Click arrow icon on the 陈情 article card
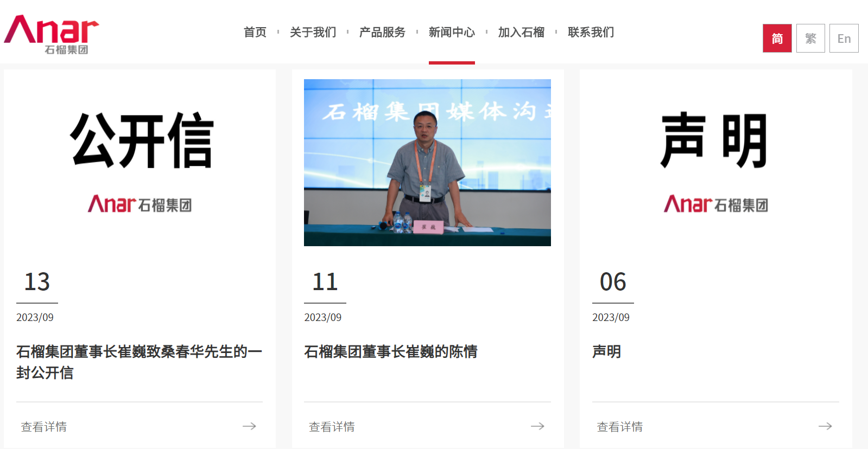 pos(537,426)
